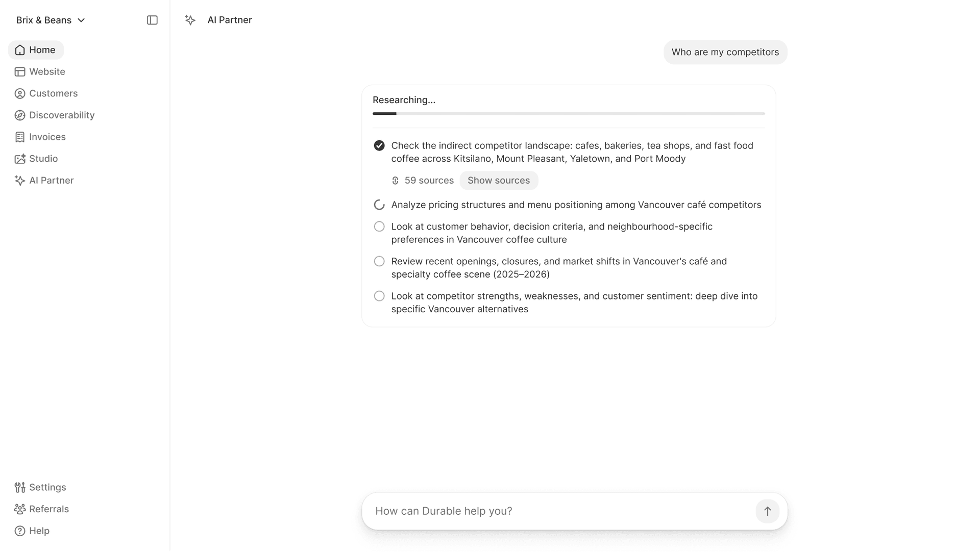Collapse the sidebar with panel toggle icon
The height and width of the screenshot is (552, 980).
tap(152, 20)
